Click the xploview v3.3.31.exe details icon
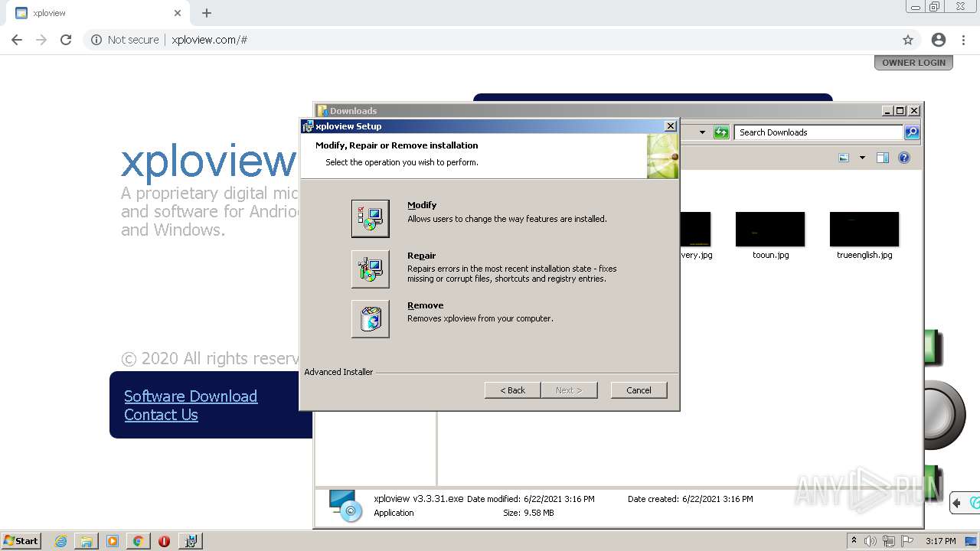Screen dimensions: 980x551 coord(345,506)
